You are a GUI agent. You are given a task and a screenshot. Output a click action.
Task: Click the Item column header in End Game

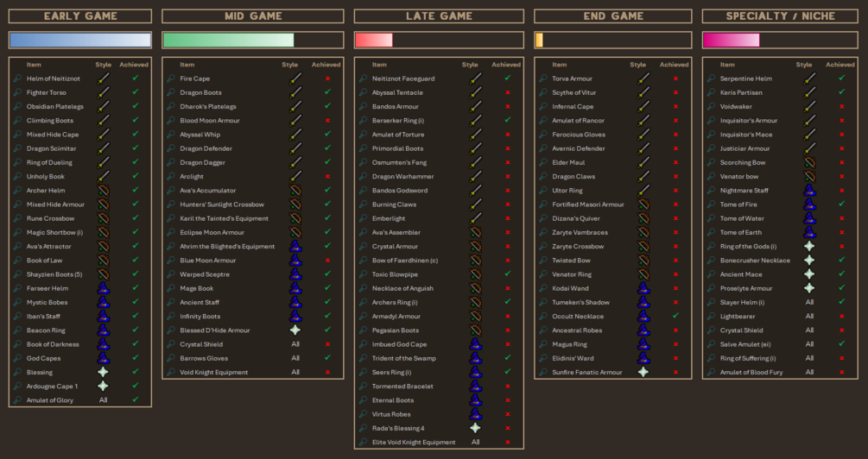(x=559, y=65)
